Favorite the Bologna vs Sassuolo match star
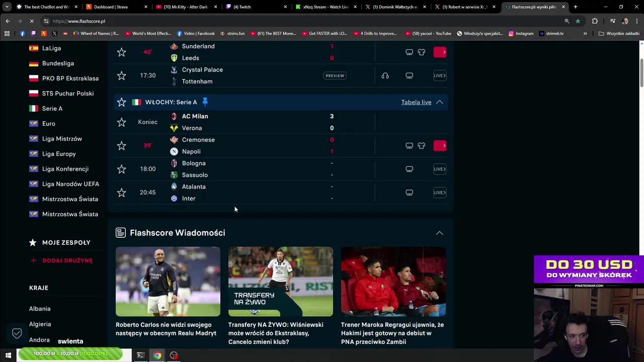This screenshot has width=644, height=362. pos(121,169)
